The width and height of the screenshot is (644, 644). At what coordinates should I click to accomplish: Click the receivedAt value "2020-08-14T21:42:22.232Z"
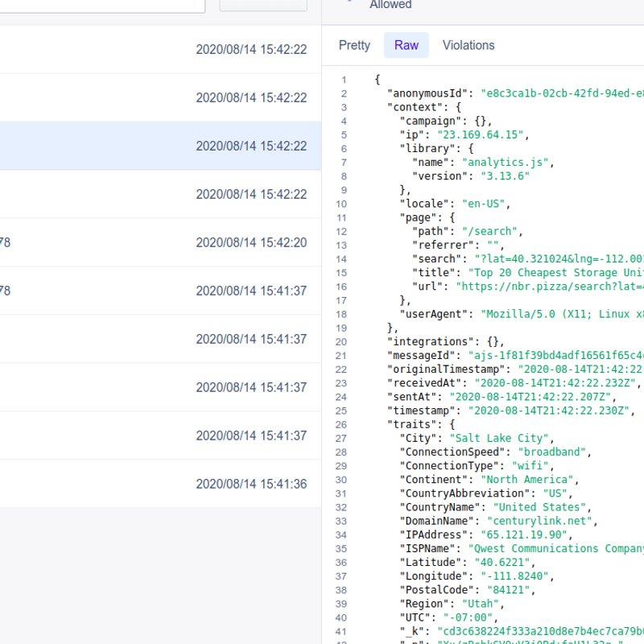pos(556,383)
